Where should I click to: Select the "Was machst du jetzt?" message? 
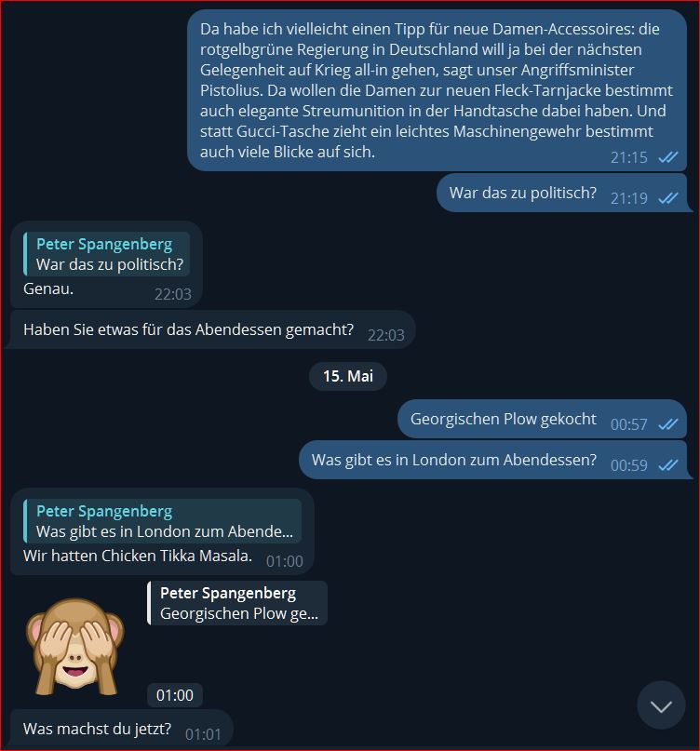120,729
